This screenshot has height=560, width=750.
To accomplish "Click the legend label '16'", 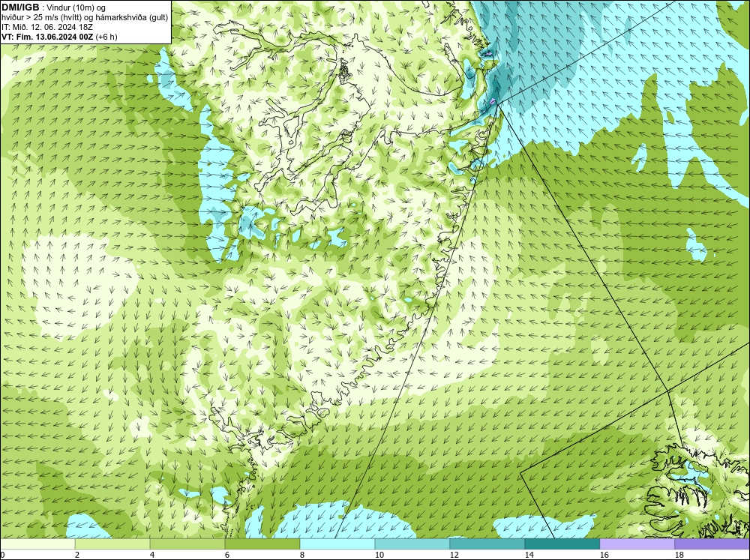I will (x=604, y=555).
